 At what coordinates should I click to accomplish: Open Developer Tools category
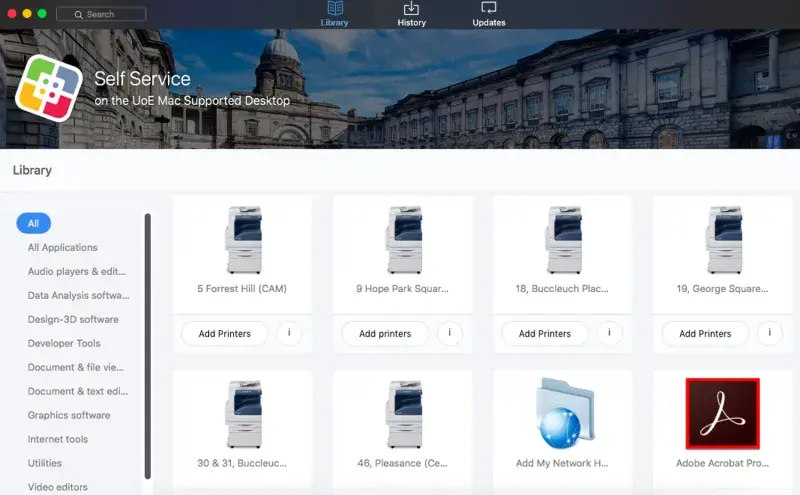[64, 343]
